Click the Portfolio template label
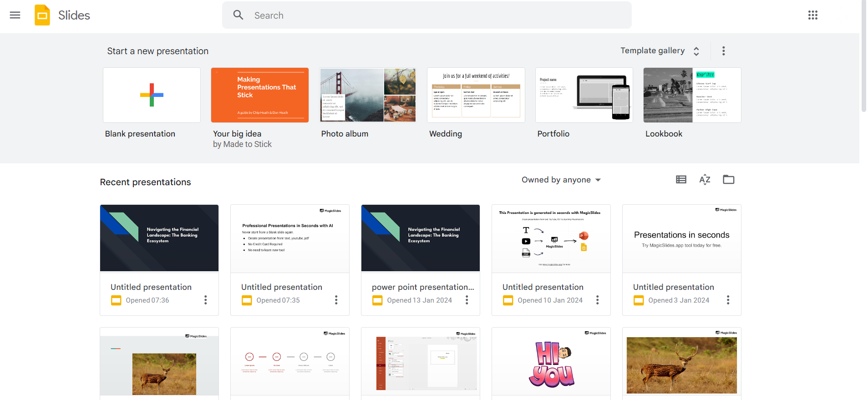Viewport: 868px width, 400px height. [553, 134]
